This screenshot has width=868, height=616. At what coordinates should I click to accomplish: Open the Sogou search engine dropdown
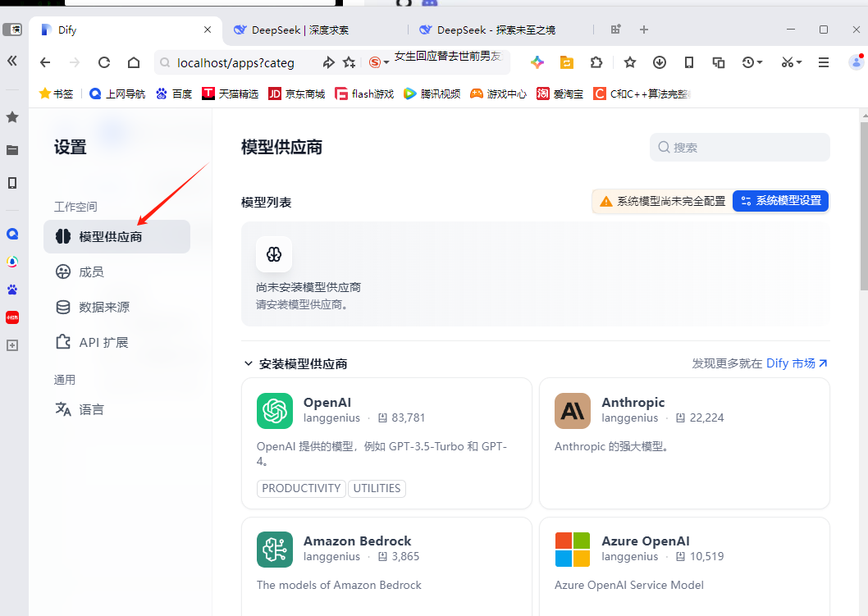click(379, 62)
